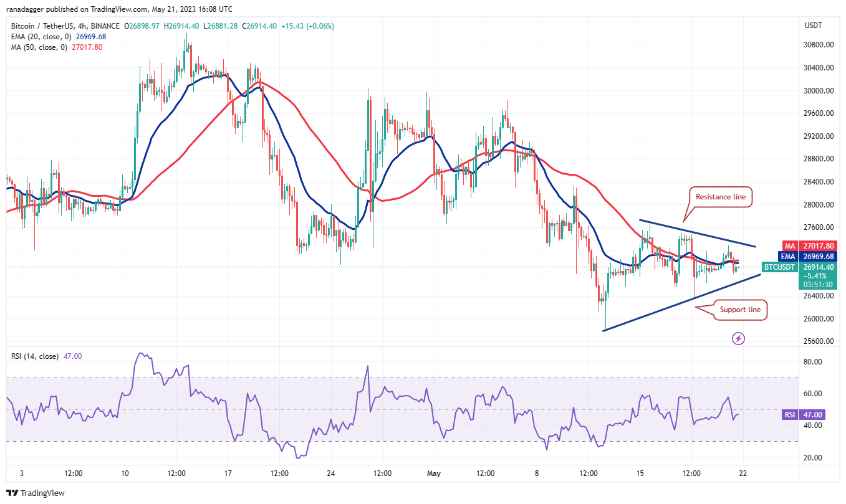Click the 26400.00 price axis label
Image resolution: width=846 pixels, height=504 pixels.
[818, 296]
